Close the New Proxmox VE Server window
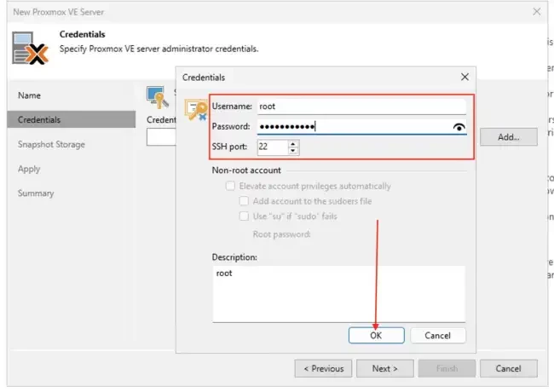This screenshot has width=554, height=392. pyautogui.click(x=537, y=12)
